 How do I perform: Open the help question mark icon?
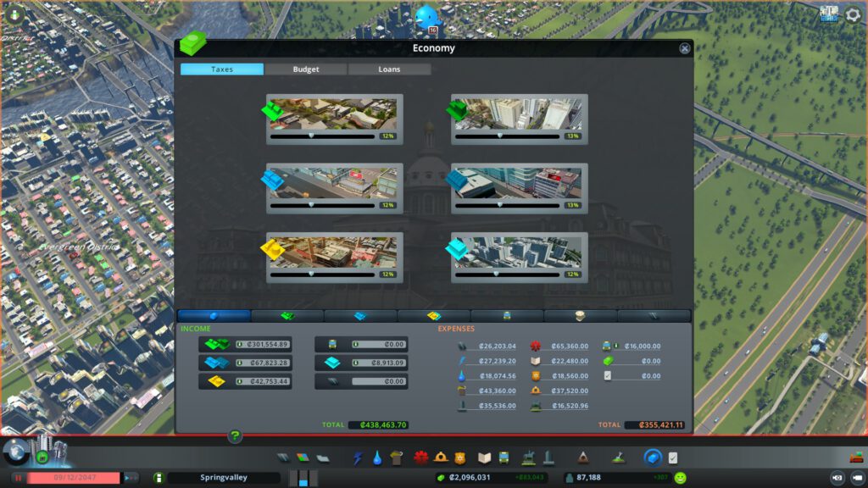tap(235, 436)
